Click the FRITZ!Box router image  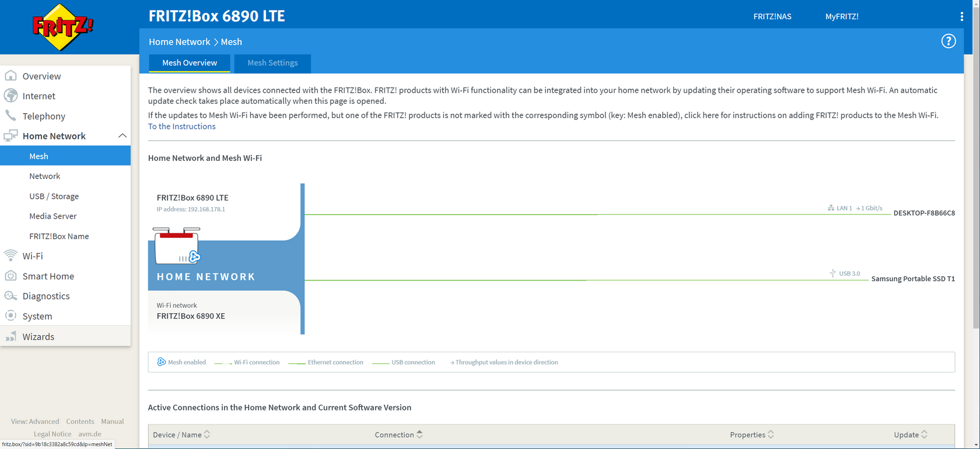(176, 245)
